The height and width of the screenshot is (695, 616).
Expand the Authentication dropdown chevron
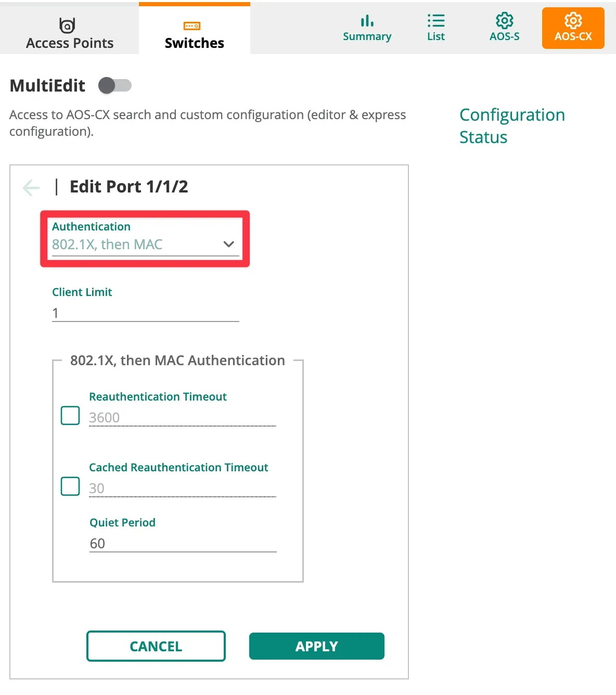[228, 244]
